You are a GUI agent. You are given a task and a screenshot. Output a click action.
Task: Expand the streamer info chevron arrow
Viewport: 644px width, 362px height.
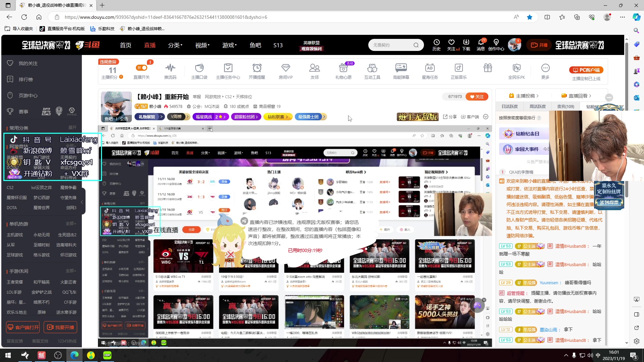point(486,117)
